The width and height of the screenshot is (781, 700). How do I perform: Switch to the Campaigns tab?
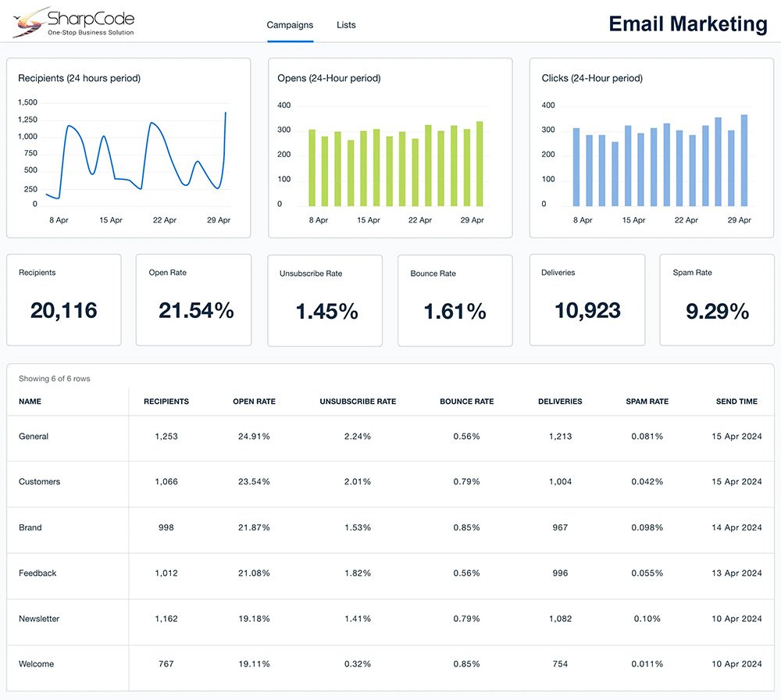(x=290, y=25)
